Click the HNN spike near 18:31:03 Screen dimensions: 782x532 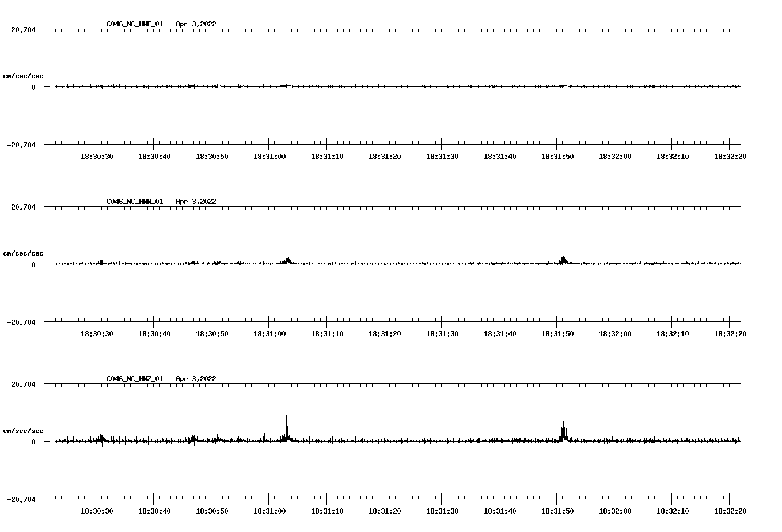coord(287,259)
